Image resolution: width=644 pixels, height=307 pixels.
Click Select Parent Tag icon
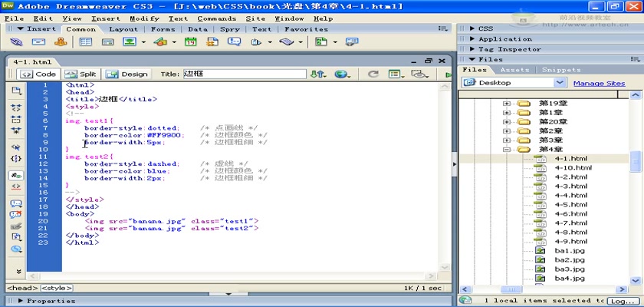(16, 147)
